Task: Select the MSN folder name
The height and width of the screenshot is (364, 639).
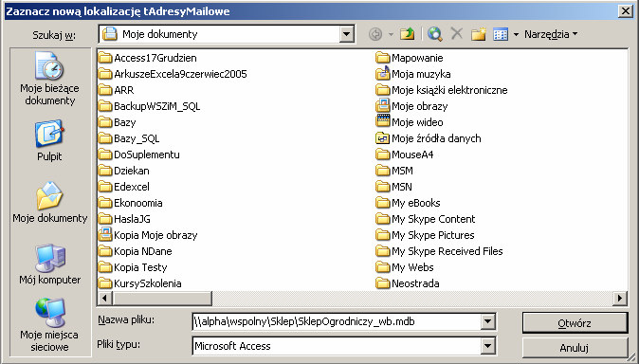Action: click(402, 187)
